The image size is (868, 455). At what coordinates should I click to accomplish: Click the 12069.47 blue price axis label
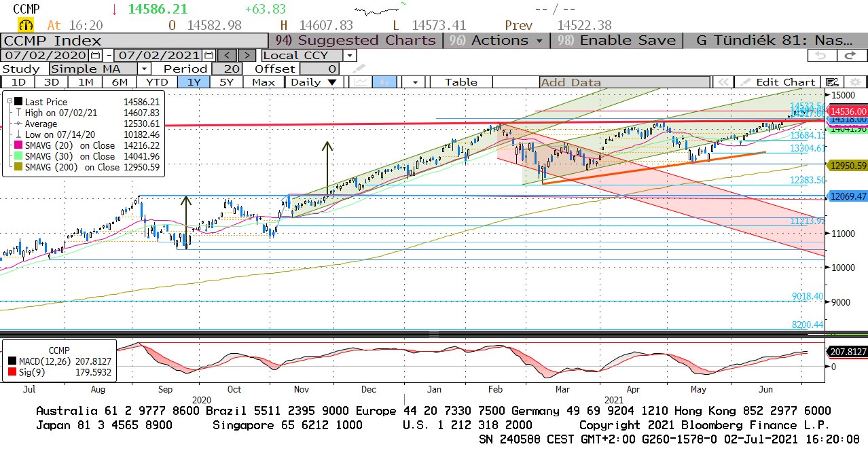[848, 196]
